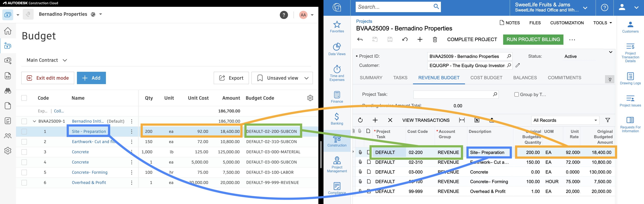Open Compliance workspace
This screenshot has height=204, width=644.
337,188
